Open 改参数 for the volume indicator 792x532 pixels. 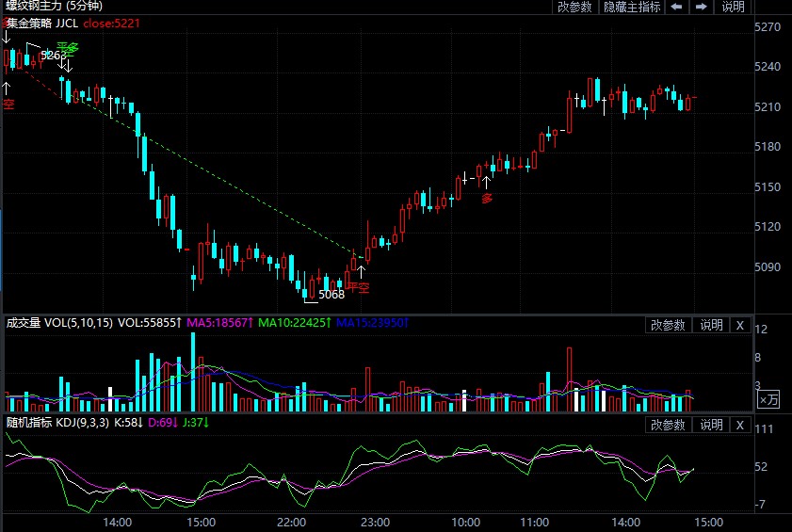coord(668,325)
